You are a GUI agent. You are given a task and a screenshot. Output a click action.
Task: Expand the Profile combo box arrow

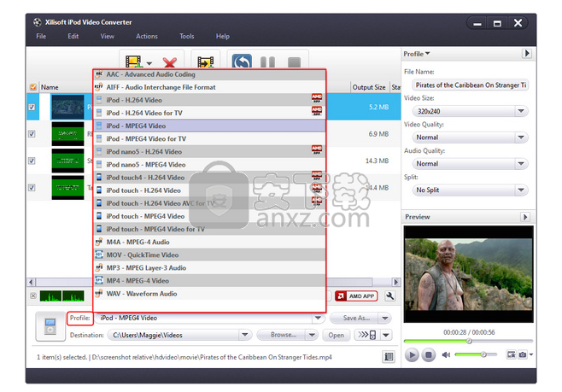tap(318, 318)
